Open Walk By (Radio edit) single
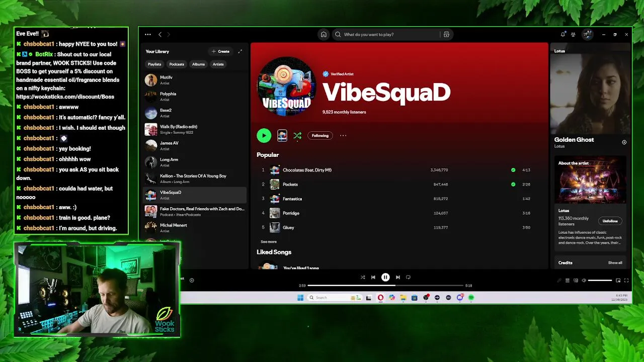 [x=195, y=129]
